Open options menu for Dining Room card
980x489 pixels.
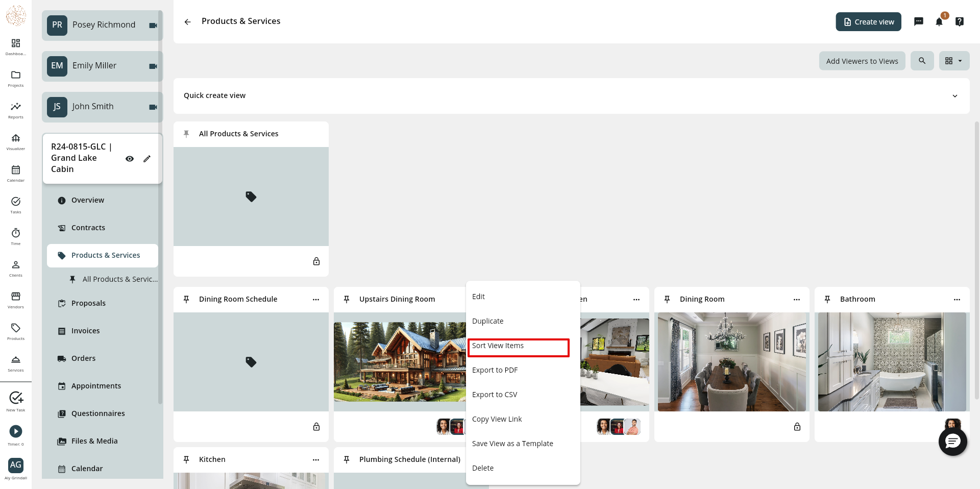(797, 300)
